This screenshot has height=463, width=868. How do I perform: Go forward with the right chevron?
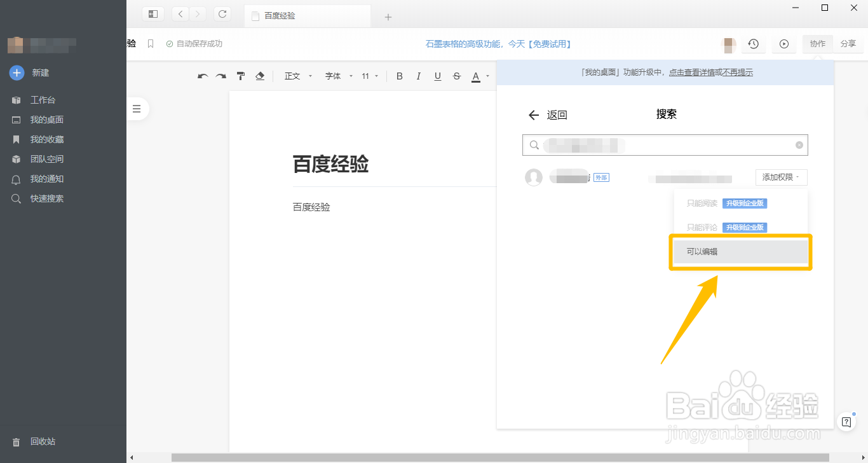tap(198, 14)
